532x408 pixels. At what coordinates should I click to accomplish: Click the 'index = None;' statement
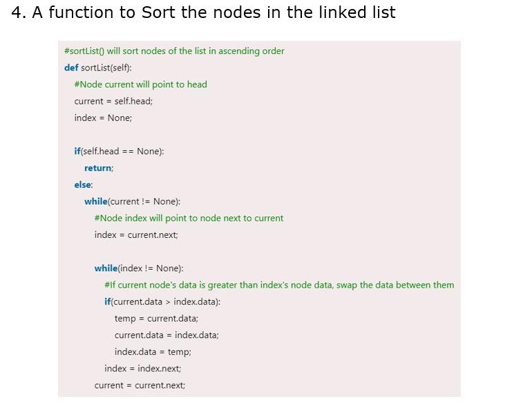tap(103, 118)
